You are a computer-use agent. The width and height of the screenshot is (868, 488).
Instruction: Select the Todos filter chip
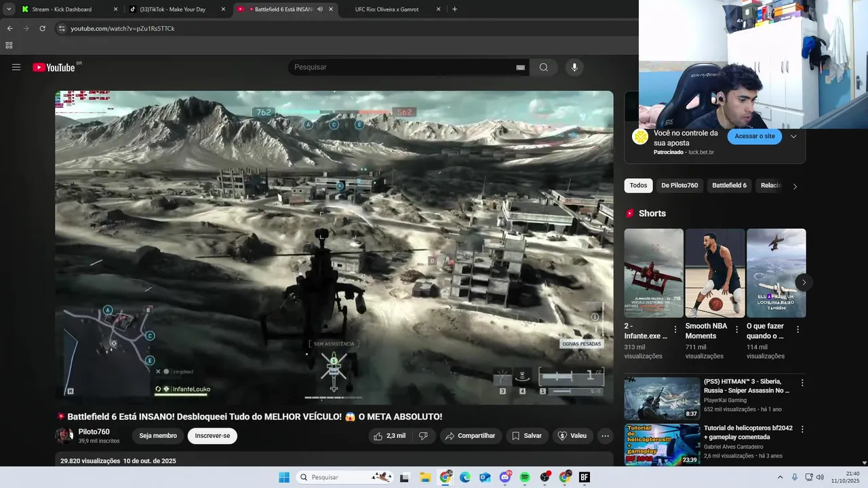pyautogui.click(x=638, y=185)
